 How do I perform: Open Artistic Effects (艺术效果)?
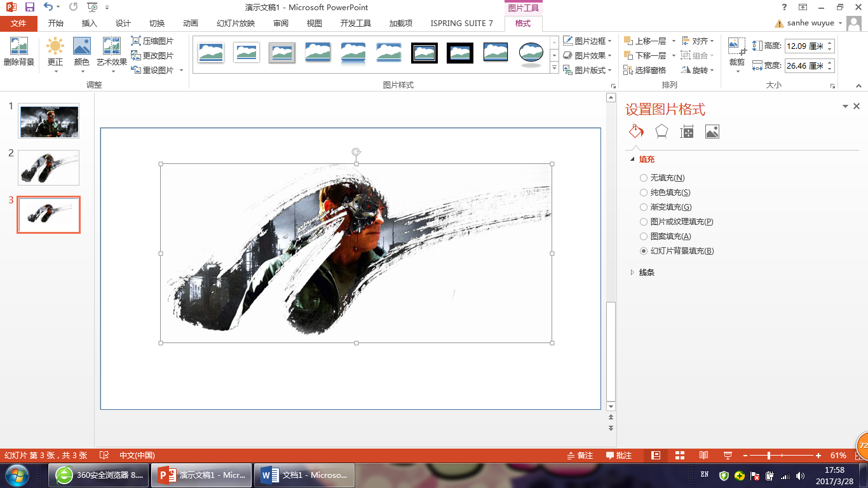click(112, 53)
